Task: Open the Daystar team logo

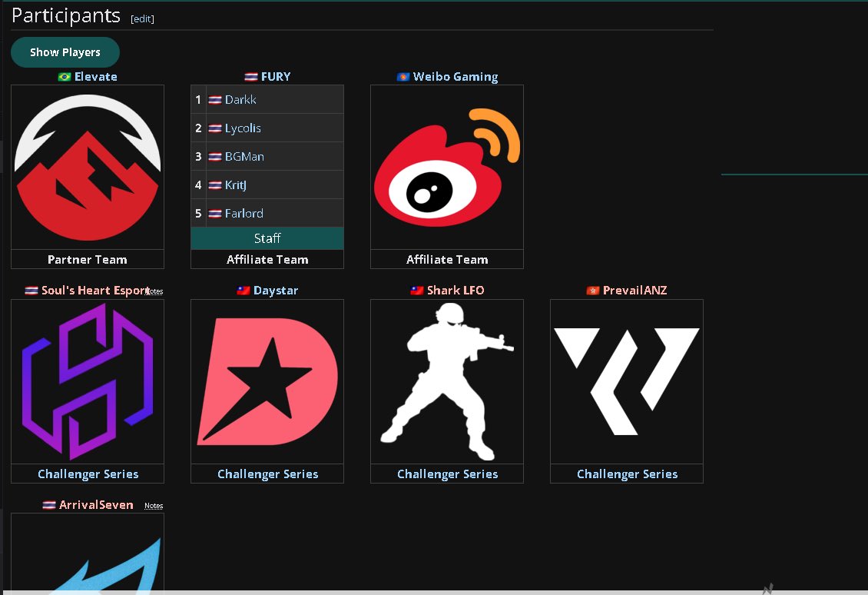Action: [267, 382]
